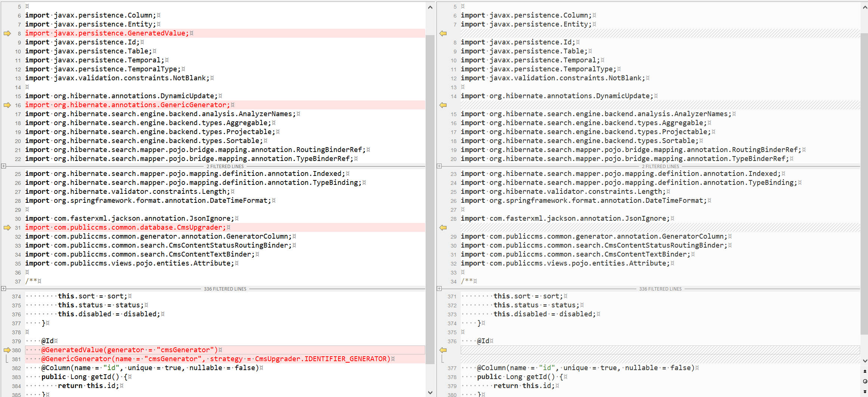Click copy-to-right arrow at left line 380
868x397 pixels.
coord(7,350)
